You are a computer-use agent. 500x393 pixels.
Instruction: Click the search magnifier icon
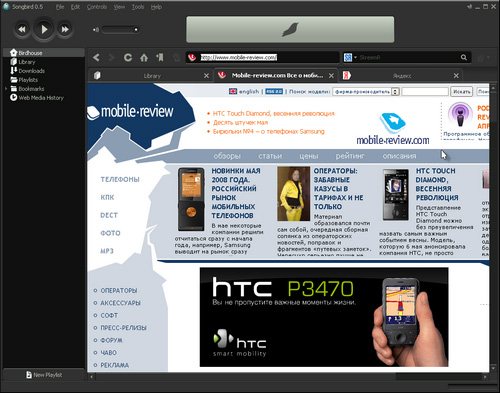click(464, 57)
